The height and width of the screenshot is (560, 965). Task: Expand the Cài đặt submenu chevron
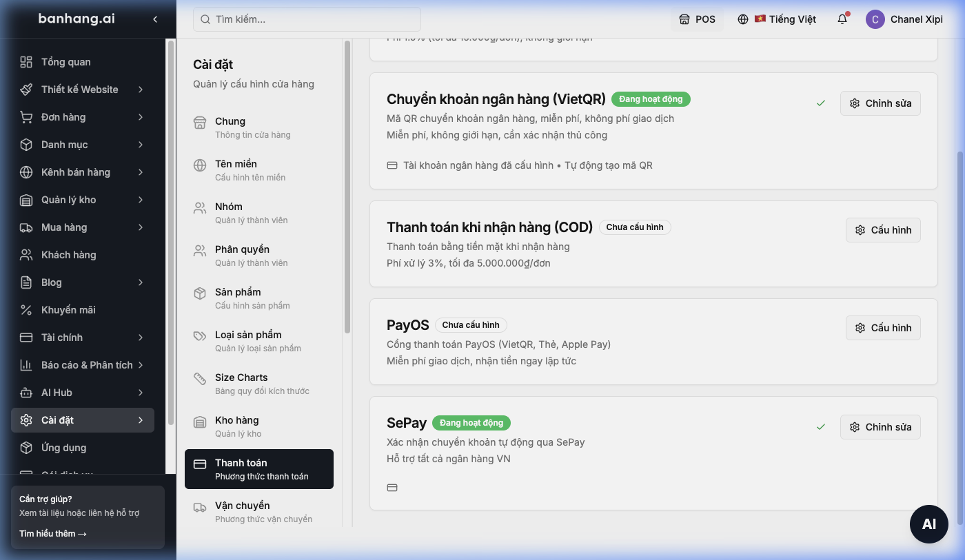click(141, 420)
